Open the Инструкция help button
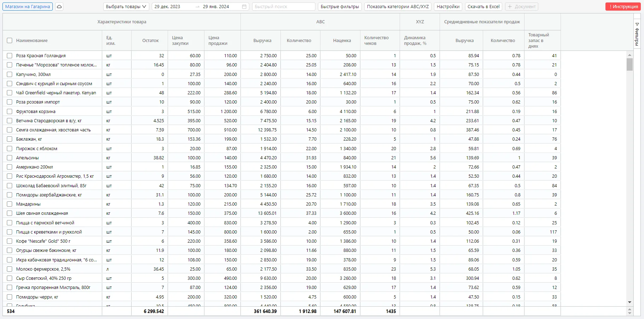Screen dimensions: 644x319 pos(623,7)
